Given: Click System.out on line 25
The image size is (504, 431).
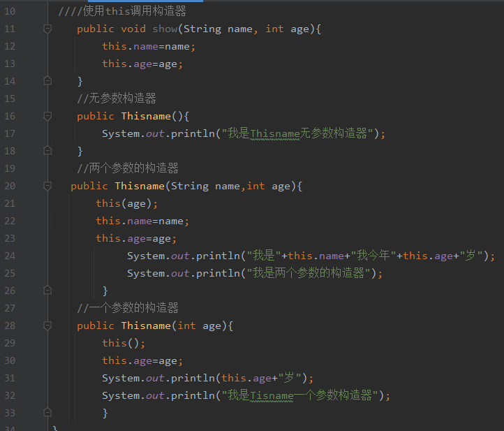Looking at the screenshot, I should click(x=158, y=273).
